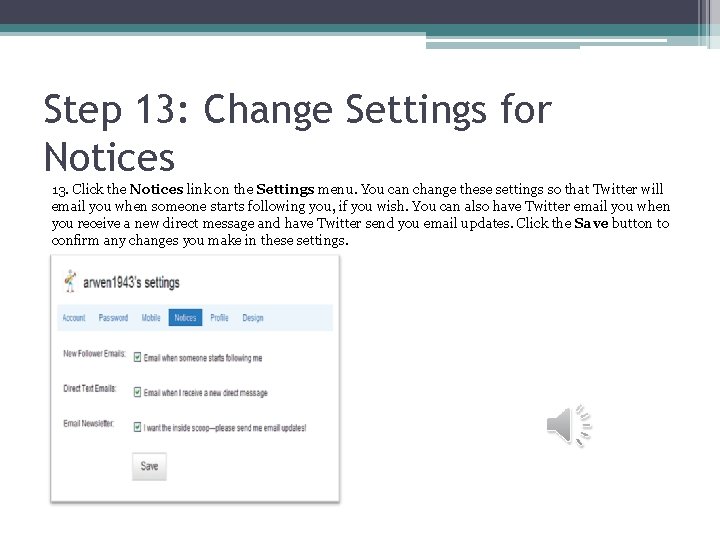The height and width of the screenshot is (540, 720).
Task: Click the 'Email Newsletter:' label
Action: pyautogui.click(x=89, y=423)
